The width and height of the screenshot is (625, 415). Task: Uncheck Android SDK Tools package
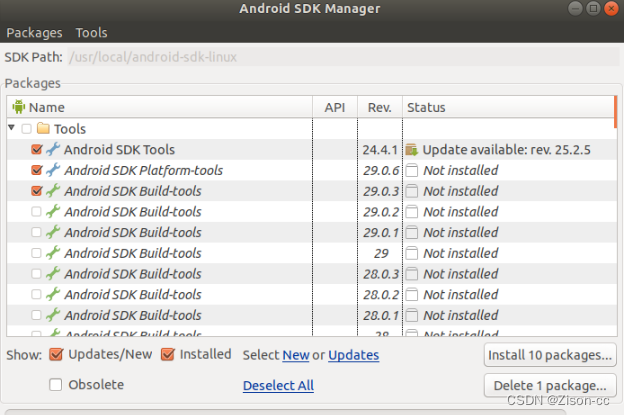click(x=37, y=149)
